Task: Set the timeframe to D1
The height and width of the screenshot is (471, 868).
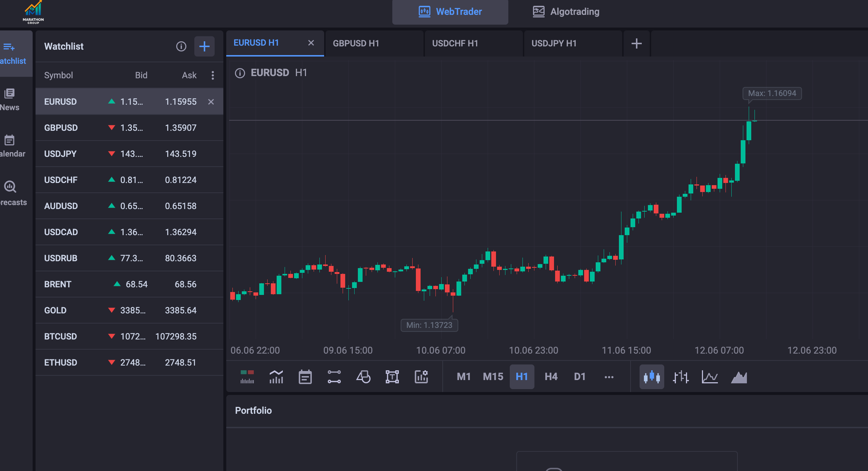Action: point(580,377)
